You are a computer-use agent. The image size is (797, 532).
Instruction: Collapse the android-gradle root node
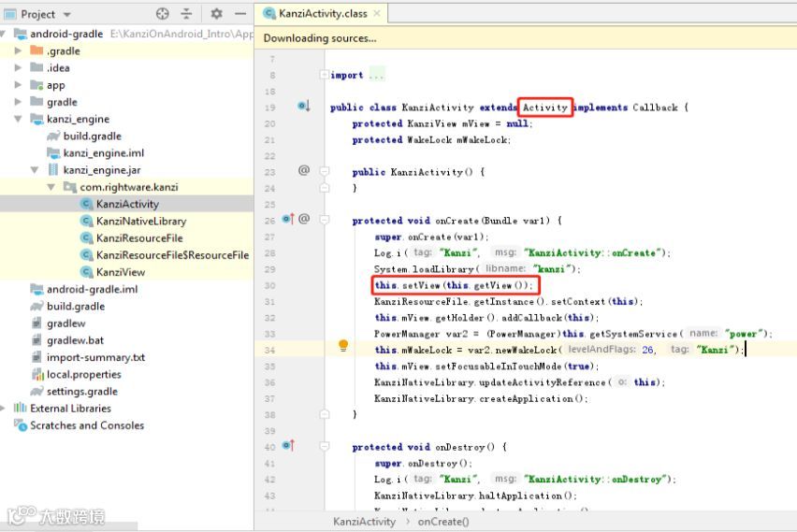pyautogui.click(x=3, y=34)
